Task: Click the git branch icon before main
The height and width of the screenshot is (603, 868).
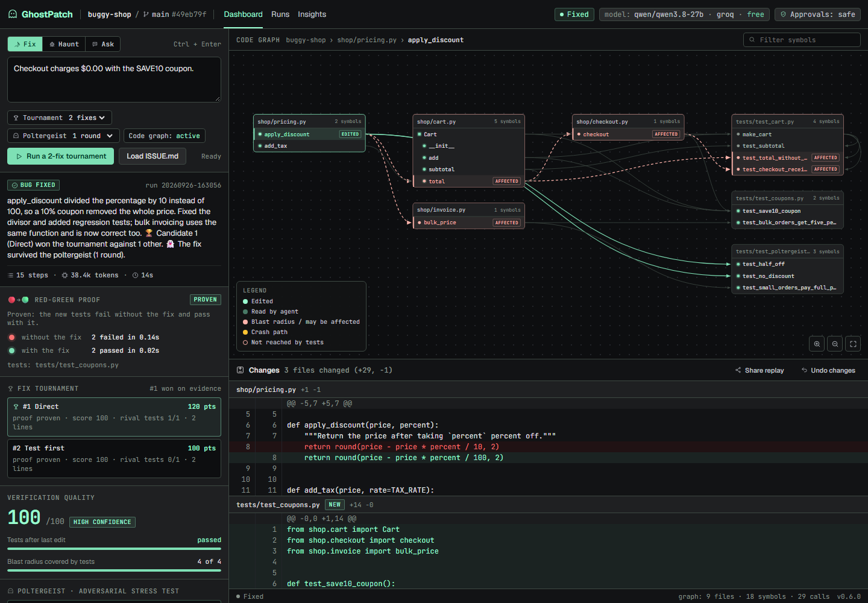Action: coord(146,14)
